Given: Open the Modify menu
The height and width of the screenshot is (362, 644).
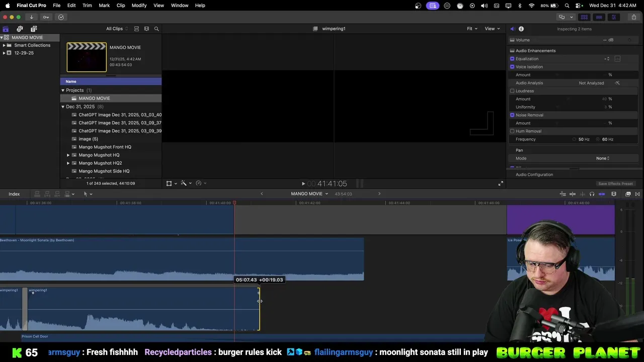Looking at the screenshot, I should (139, 5).
